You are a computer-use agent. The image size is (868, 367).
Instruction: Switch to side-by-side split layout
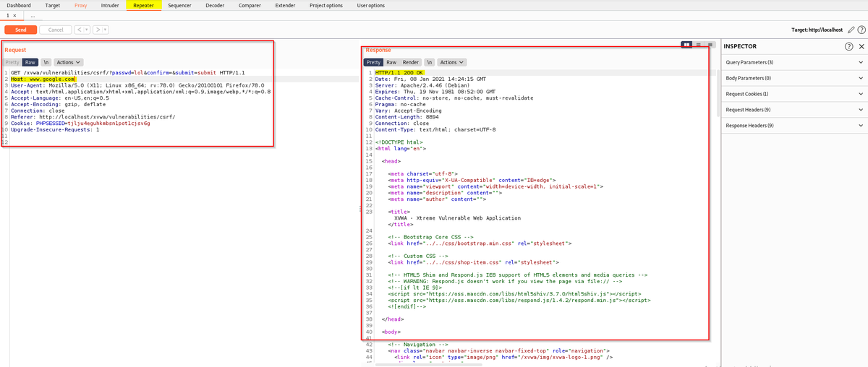(x=687, y=45)
